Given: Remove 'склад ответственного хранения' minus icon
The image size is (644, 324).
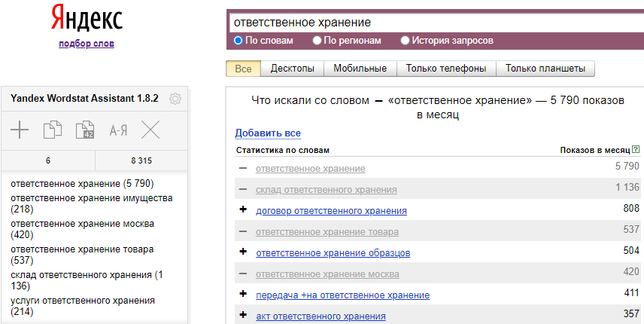Looking at the screenshot, I should coord(243,190).
